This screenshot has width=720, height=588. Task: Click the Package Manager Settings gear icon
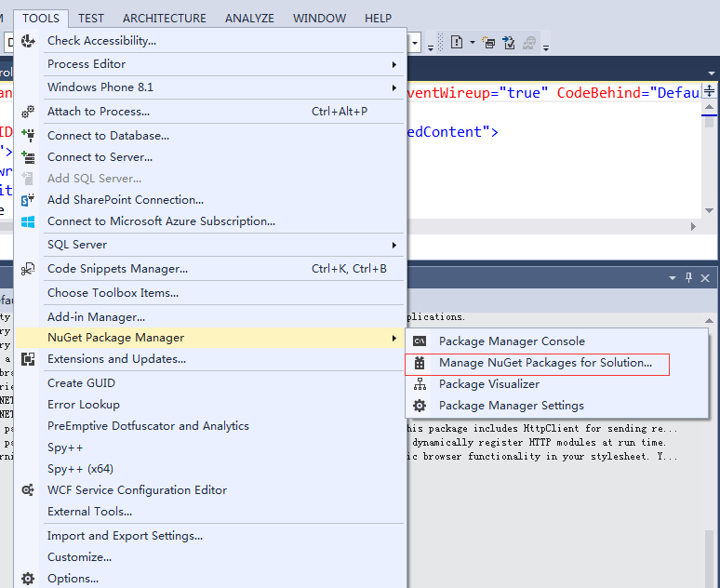(x=420, y=406)
